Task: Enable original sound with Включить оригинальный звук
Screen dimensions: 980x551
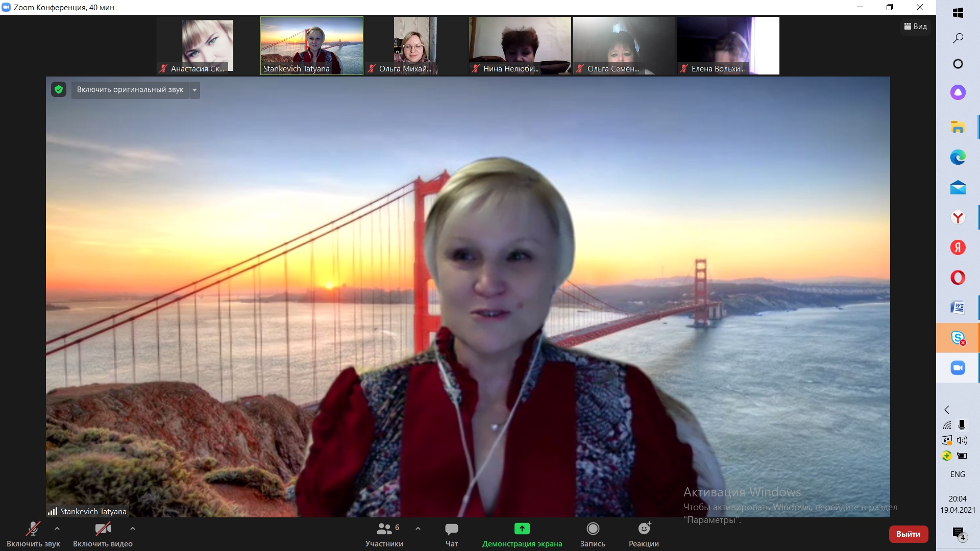Action: (130, 90)
